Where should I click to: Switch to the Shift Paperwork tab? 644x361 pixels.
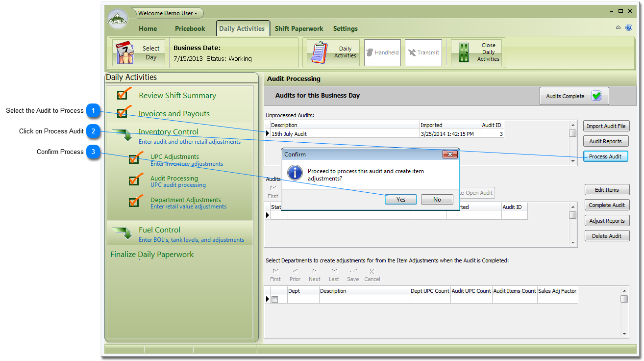click(298, 28)
